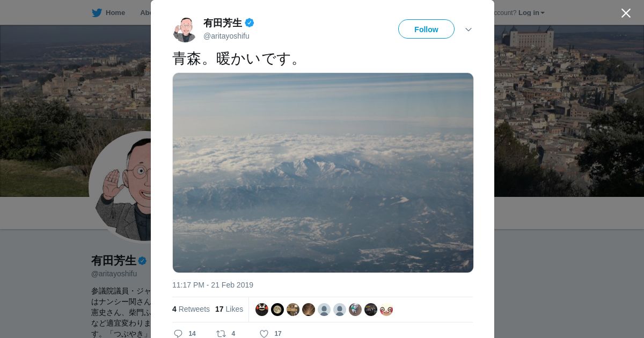Viewport: 644px width, 338px height.
Task: Click the reply speech bubble icon
Action: (178, 334)
